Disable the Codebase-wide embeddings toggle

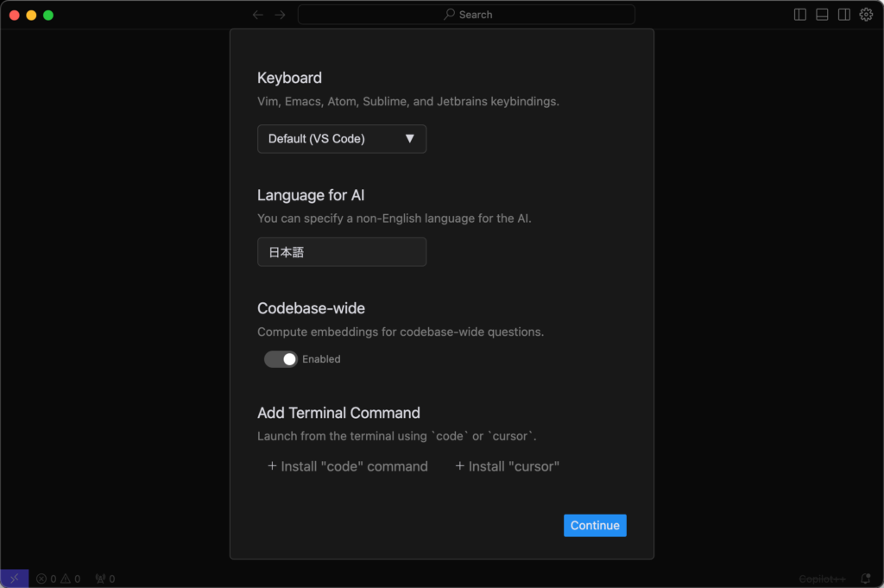(281, 359)
